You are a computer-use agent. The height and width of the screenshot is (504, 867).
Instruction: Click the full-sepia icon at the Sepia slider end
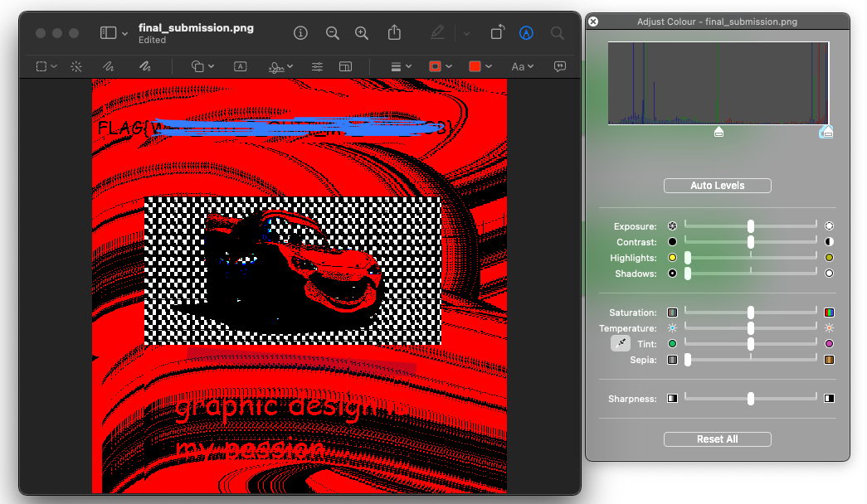tap(829, 360)
